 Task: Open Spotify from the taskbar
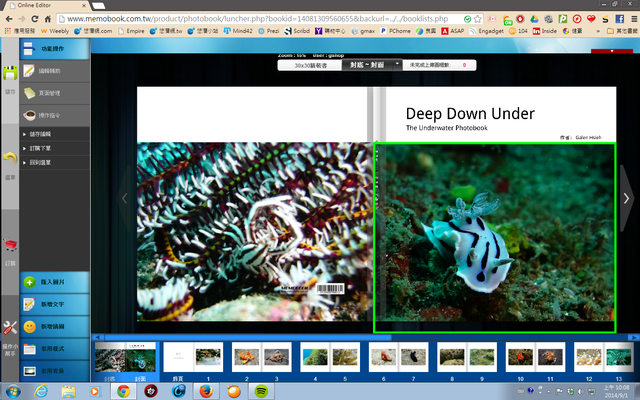[261, 391]
